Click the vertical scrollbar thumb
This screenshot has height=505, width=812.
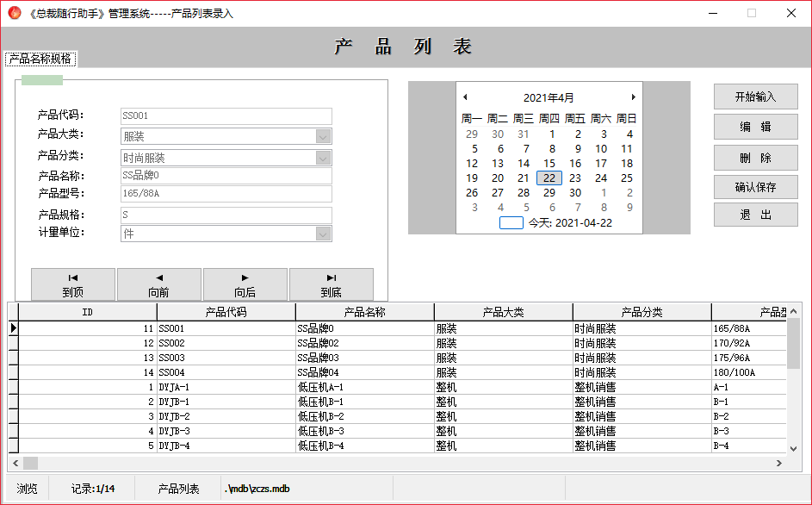tap(793, 344)
